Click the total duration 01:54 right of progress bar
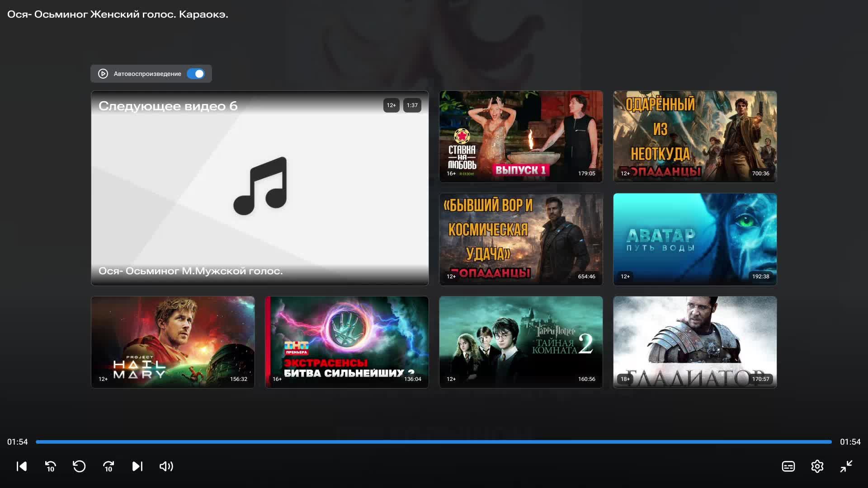 (x=850, y=442)
